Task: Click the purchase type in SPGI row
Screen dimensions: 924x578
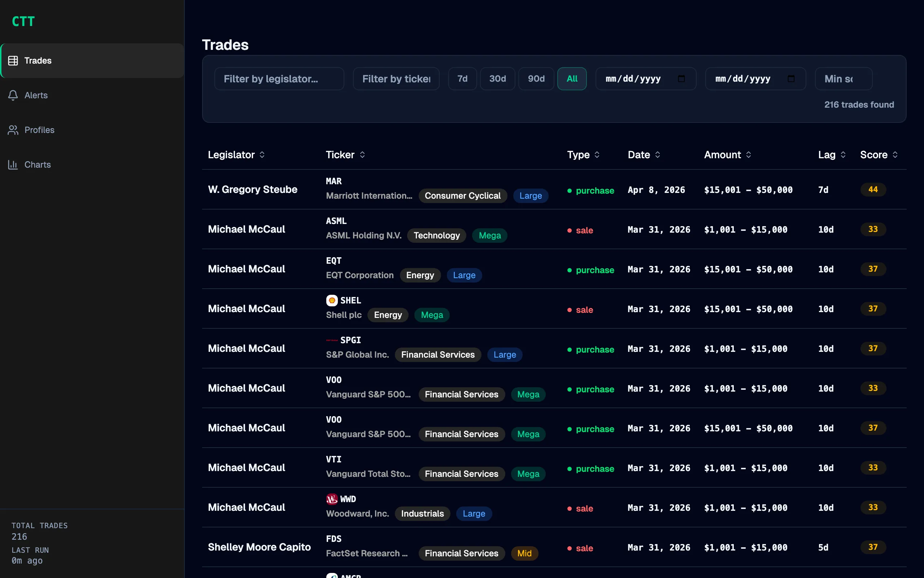Action: pyautogui.click(x=590, y=349)
